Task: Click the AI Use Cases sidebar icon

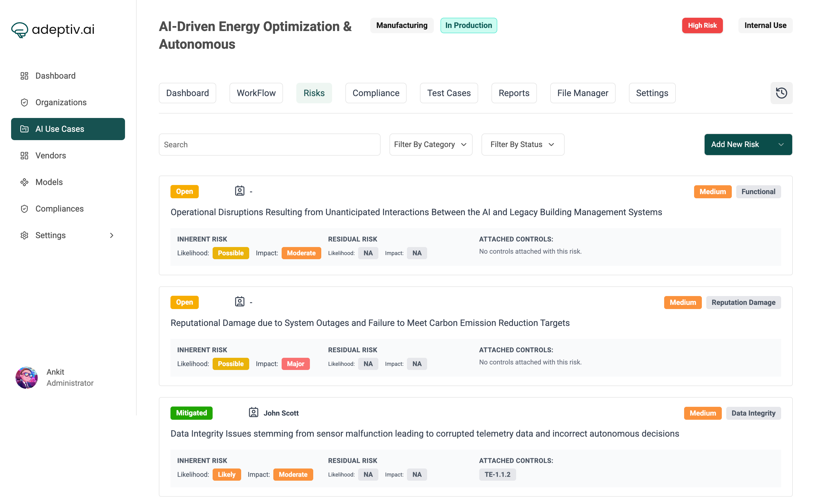Action: 24,129
